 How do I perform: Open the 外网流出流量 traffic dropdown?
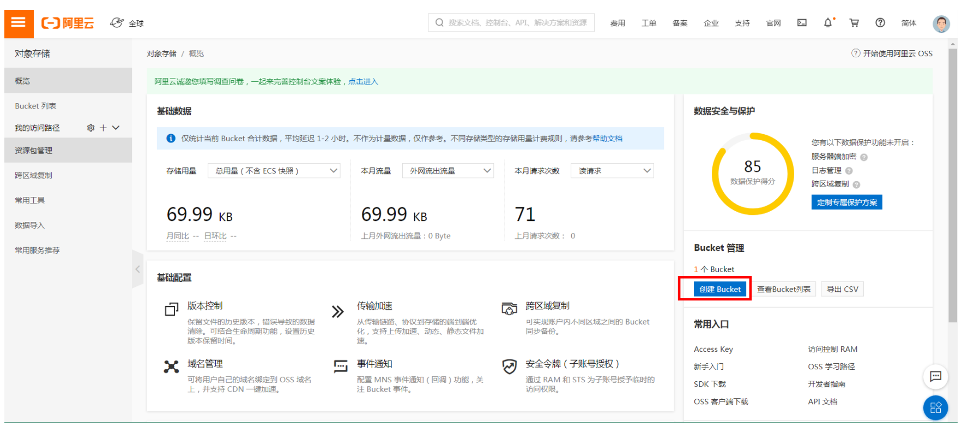(x=448, y=171)
